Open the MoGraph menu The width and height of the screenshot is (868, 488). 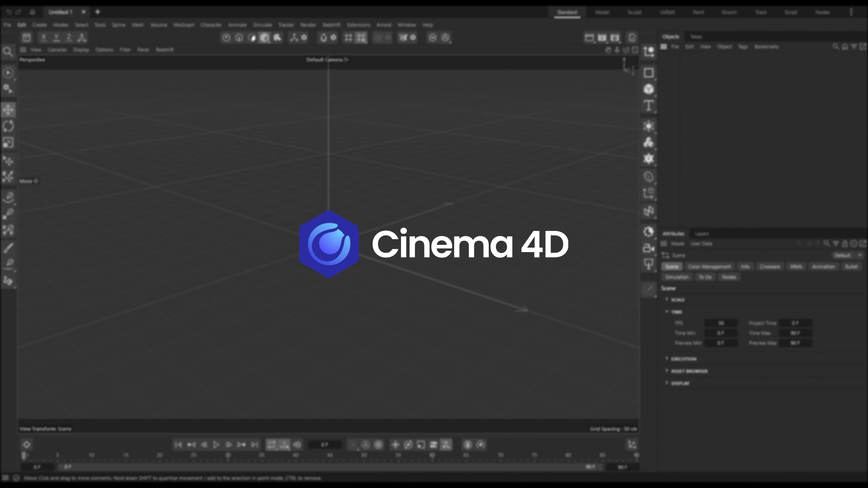(x=184, y=25)
